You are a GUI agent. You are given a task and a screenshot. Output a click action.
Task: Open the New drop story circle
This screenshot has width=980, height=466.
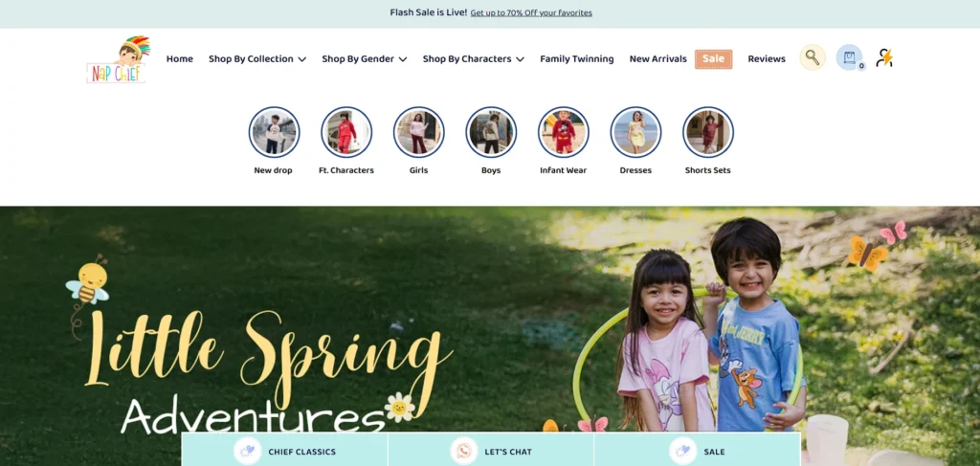pos(274,132)
